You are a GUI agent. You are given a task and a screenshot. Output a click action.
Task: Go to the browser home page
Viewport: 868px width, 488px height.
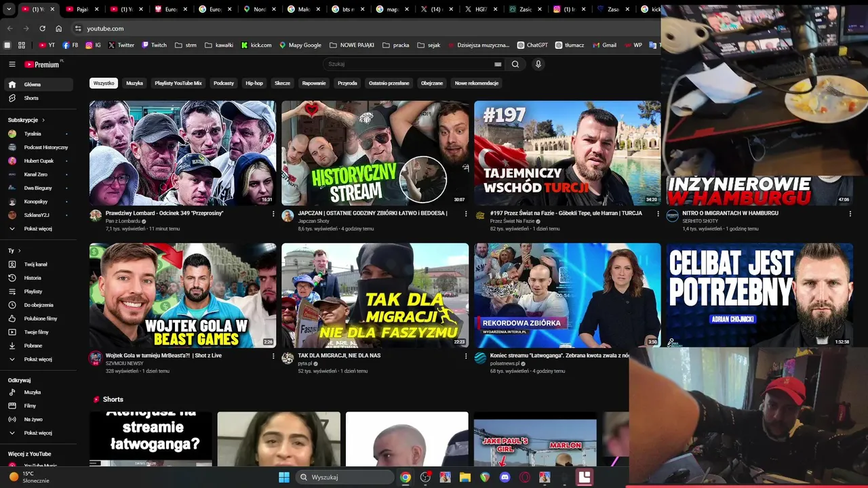pyautogui.click(x=59, y=28)
